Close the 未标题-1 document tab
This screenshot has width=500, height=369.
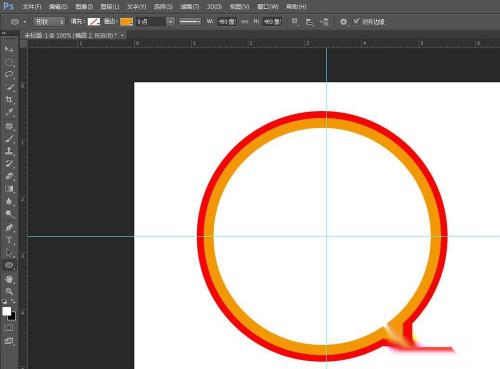(x=122, y=35)
